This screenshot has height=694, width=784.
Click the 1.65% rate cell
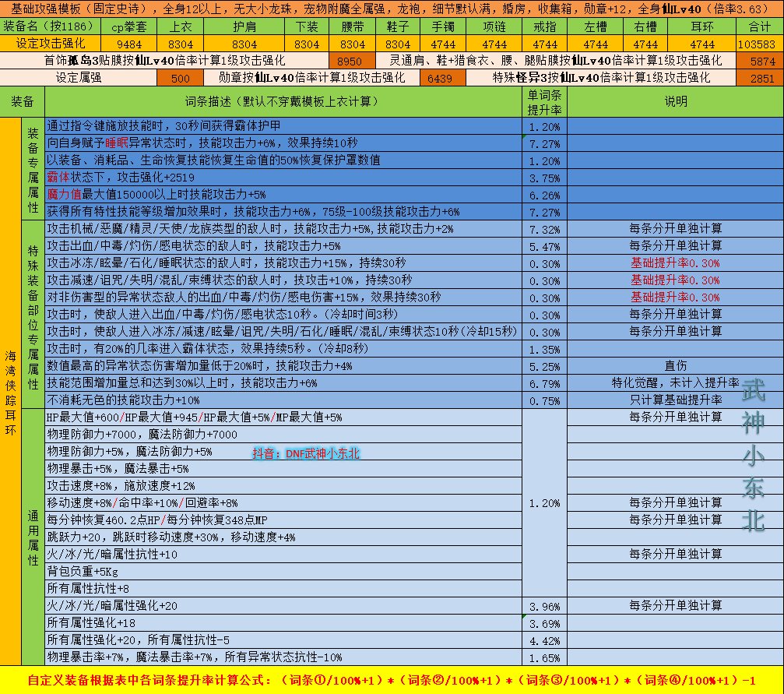pyautogui.click(x=544, y=657)
